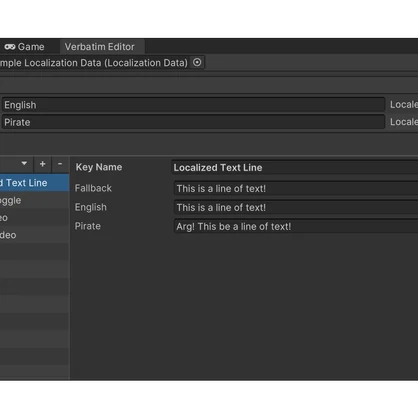The image size is (418, 418).
Task: Click Locale label beside Pirate field
Action: pyautogui.click(x=404, y=122)
